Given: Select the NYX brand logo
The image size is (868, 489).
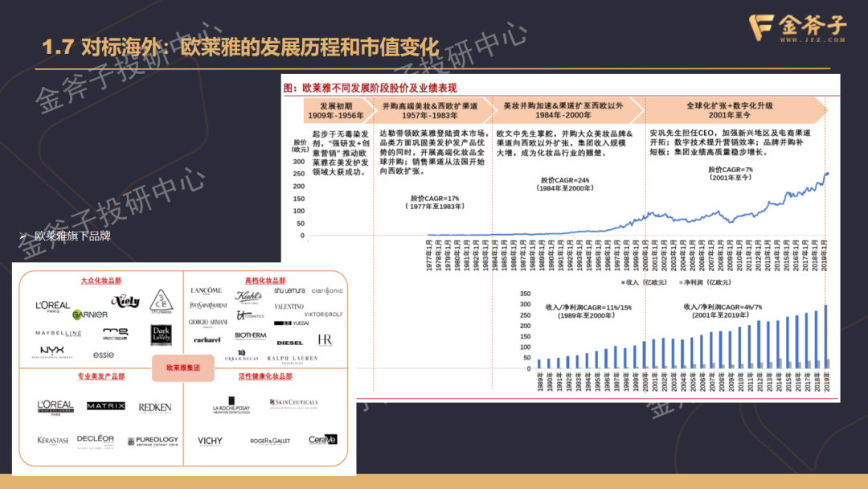Looking at the screenshot, I should click(x=52, y=351).
